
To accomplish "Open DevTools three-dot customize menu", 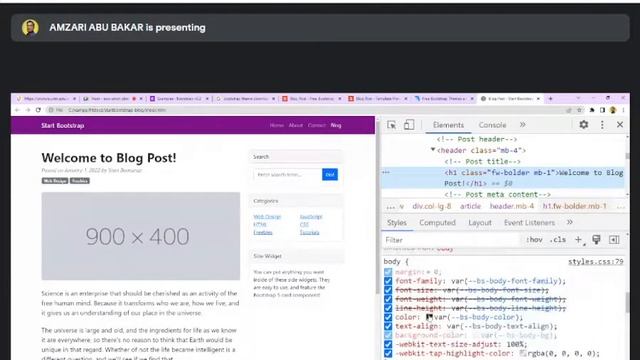I will coord(602,124).
